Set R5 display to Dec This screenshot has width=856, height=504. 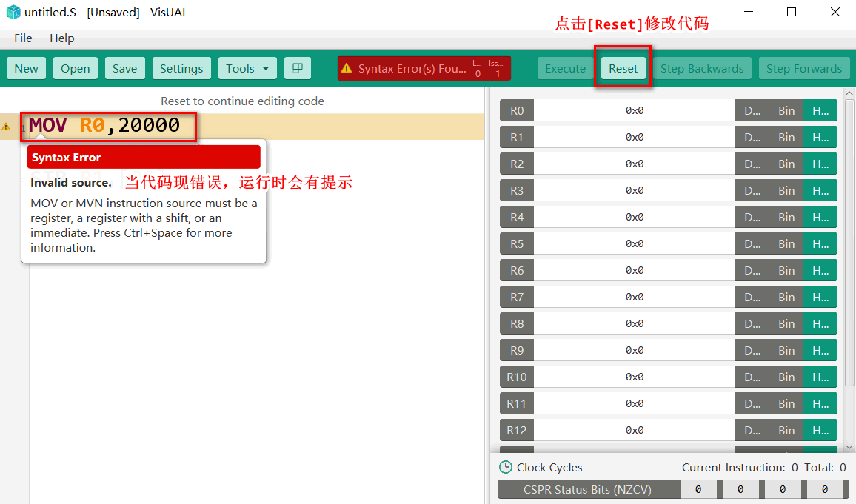752,243
